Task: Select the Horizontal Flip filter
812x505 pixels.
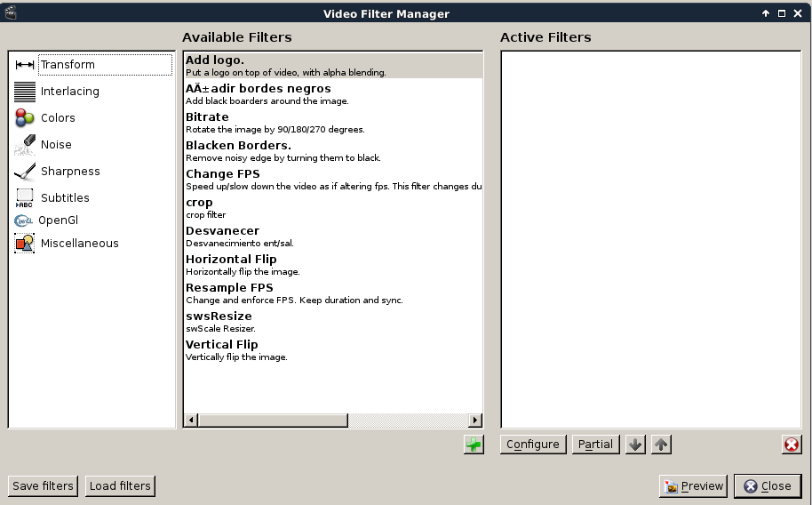Action: (x=333, y=265)
